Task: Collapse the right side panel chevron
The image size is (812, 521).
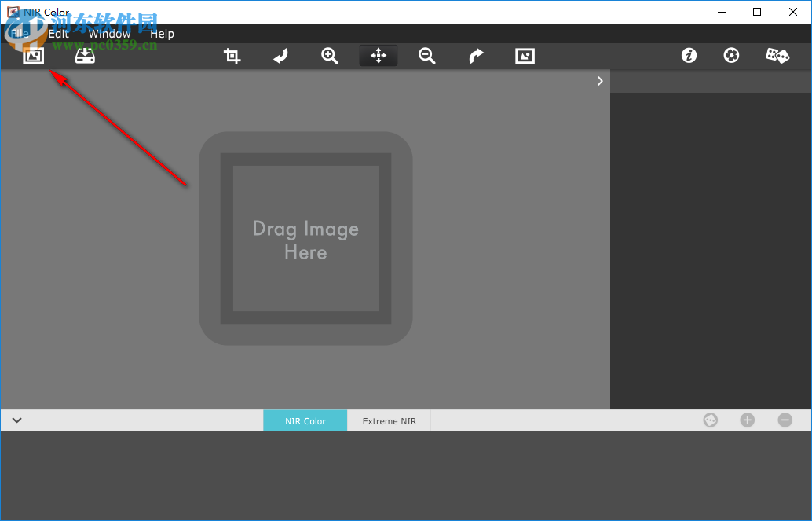Action: point(600,81)
